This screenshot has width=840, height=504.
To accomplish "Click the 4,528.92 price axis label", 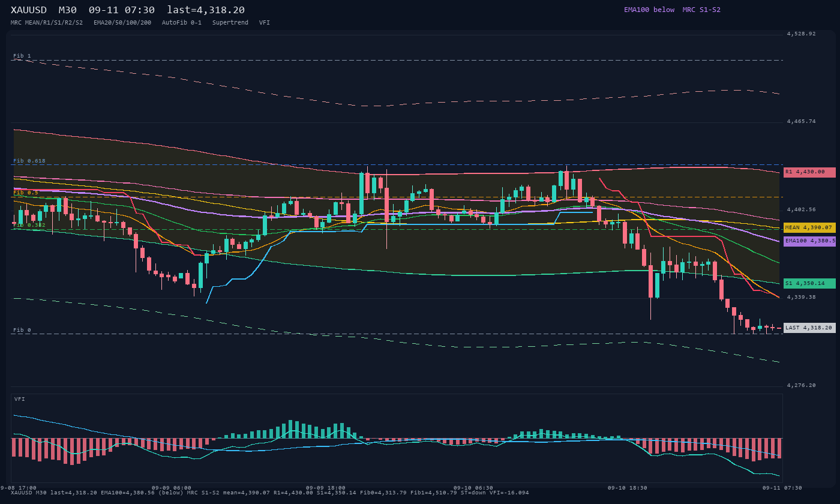I will coord(802,34).
